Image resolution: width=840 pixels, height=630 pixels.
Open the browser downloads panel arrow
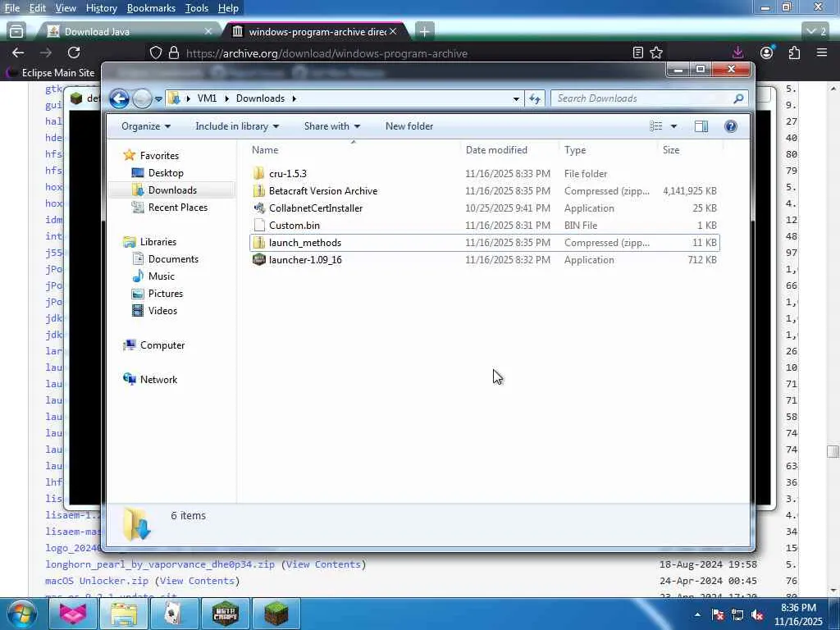[737, 52]
